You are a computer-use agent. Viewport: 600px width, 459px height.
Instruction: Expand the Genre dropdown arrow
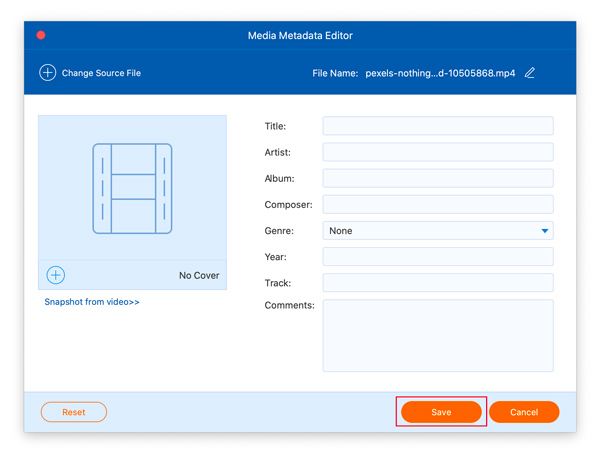coord(544,231)
